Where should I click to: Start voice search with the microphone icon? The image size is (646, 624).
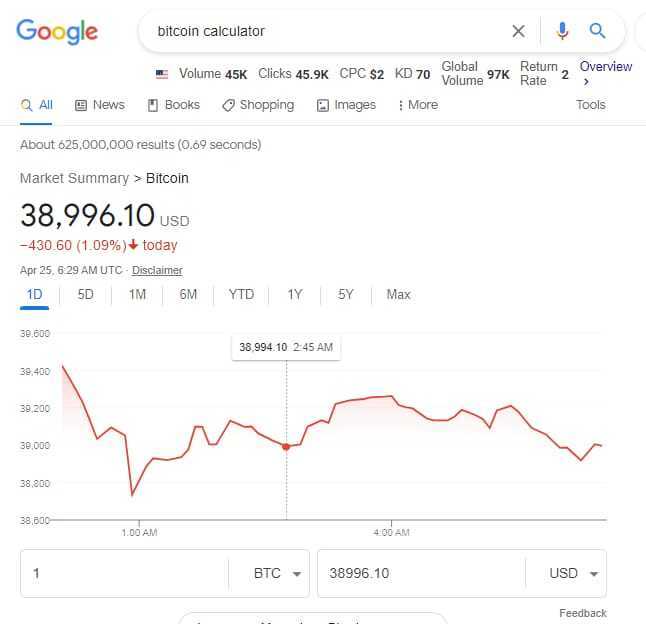tap(562, 31)
